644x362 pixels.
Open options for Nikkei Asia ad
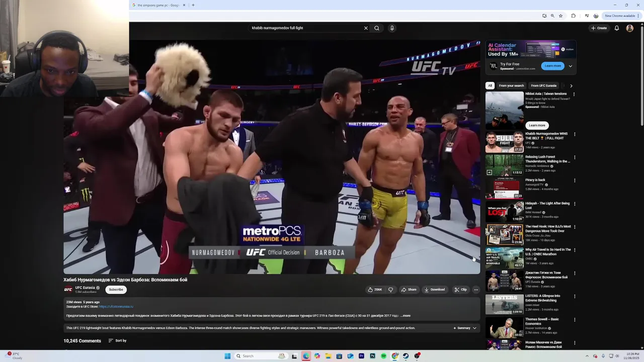point(574,94)
